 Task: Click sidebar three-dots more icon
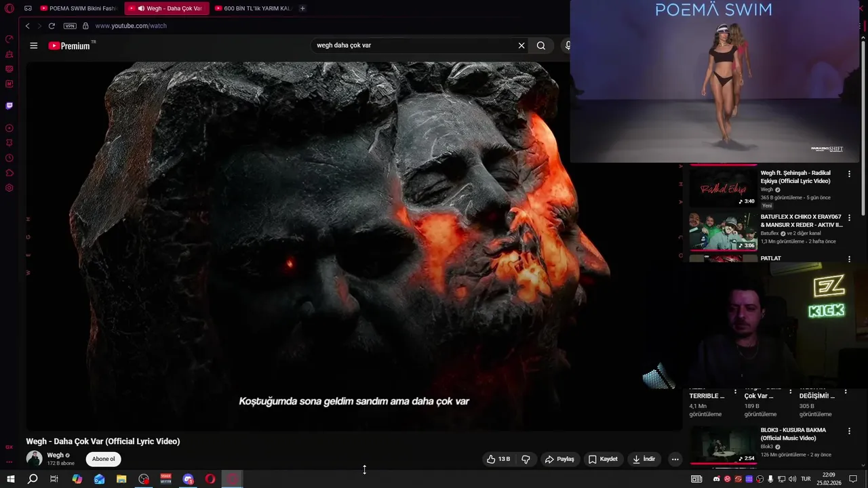[9, 462]
